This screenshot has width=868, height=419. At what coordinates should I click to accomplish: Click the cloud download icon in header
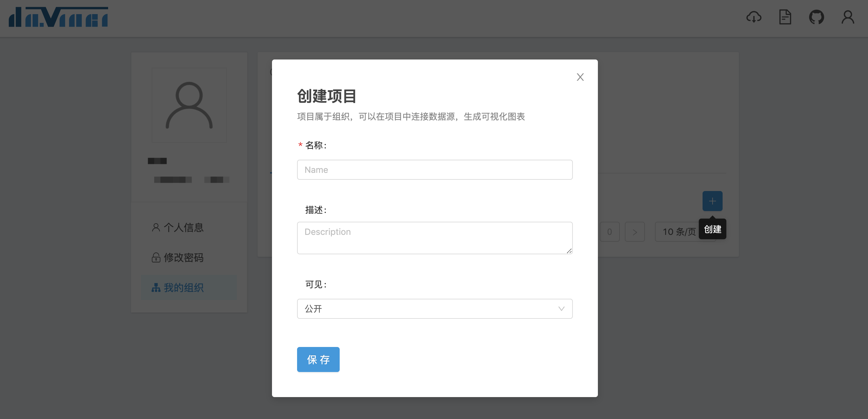point(753,17)
